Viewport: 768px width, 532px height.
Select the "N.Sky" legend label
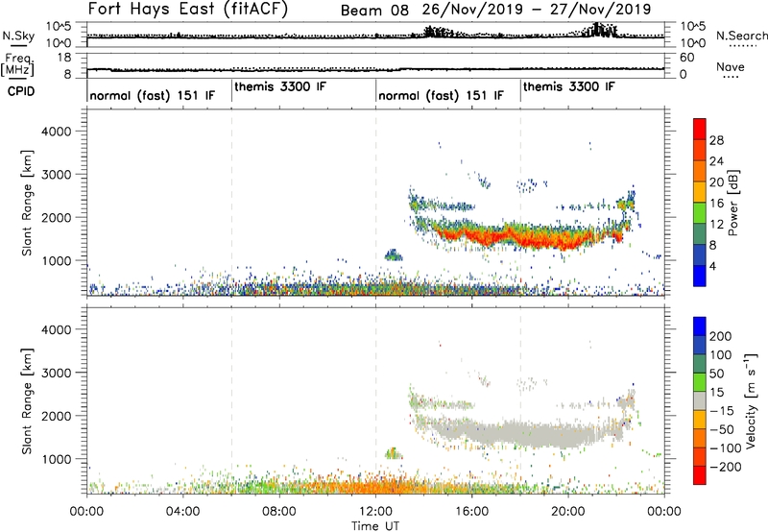tap(18, 36)
